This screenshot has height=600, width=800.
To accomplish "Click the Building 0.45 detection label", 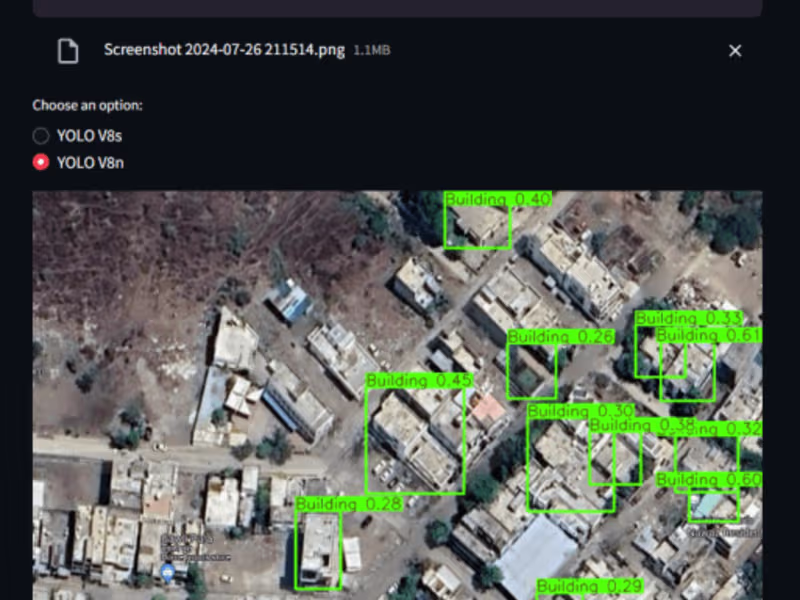I will [419, 381].
